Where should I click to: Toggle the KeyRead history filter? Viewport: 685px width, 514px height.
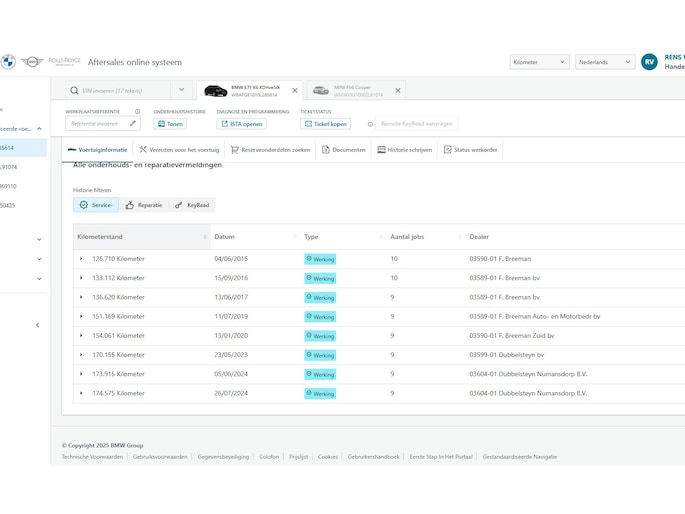(x=192, y=205)
